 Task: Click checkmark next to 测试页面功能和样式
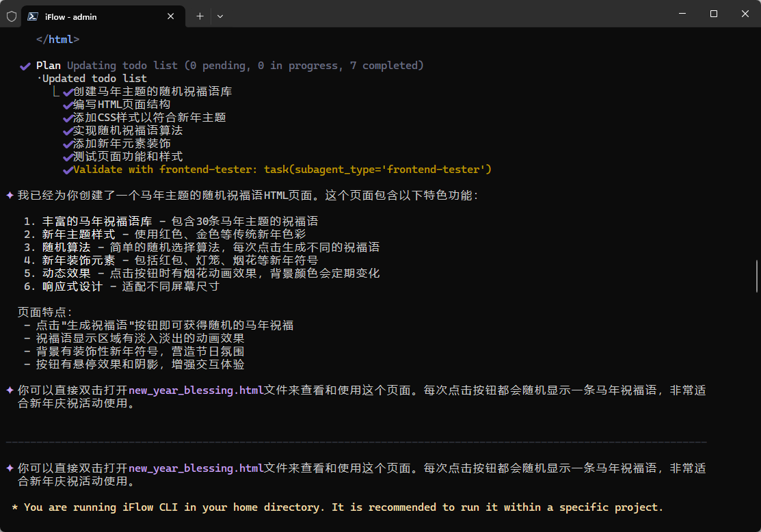[x=68, y=157]
